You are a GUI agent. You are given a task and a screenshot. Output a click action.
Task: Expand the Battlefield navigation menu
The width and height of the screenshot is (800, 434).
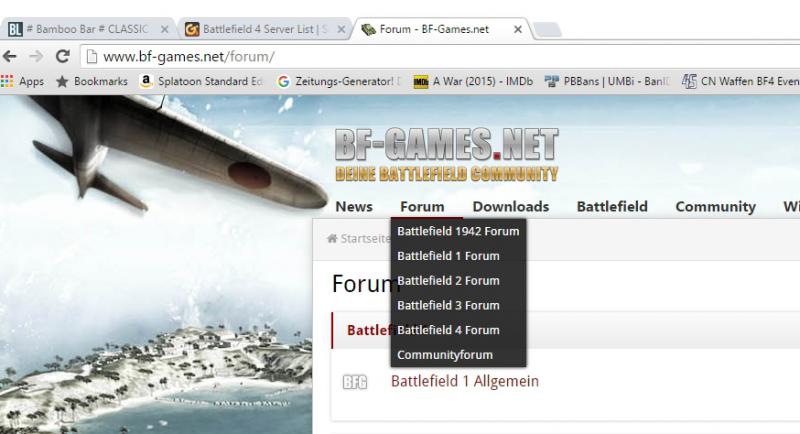click(612, 207)
